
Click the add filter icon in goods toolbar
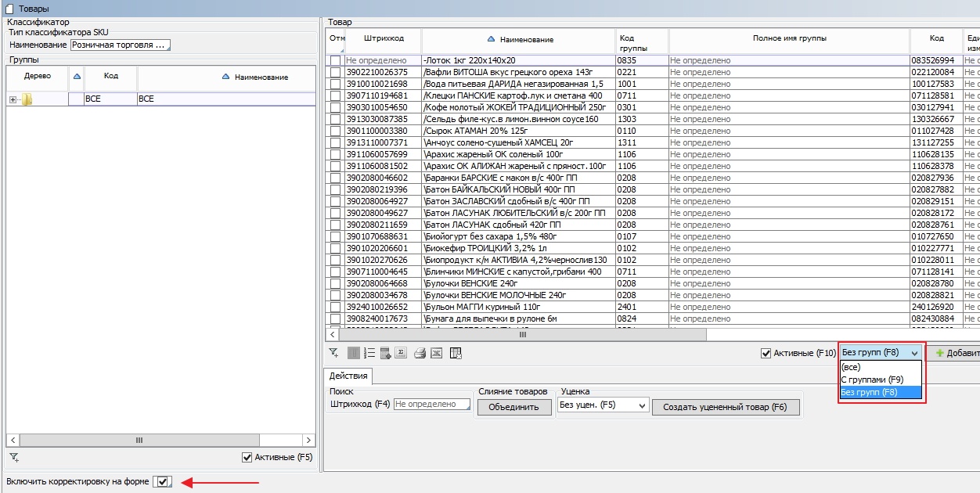tap(334, 353)
